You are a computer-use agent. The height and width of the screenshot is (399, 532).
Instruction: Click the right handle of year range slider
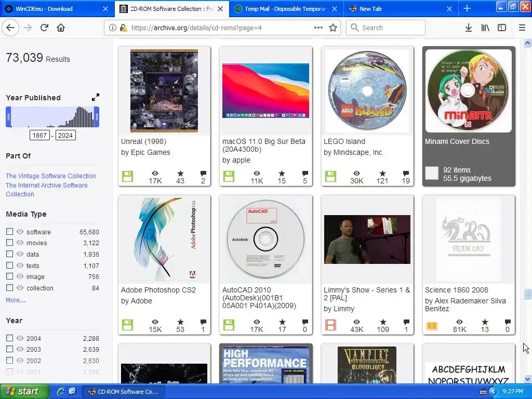(x=97, y=117)
